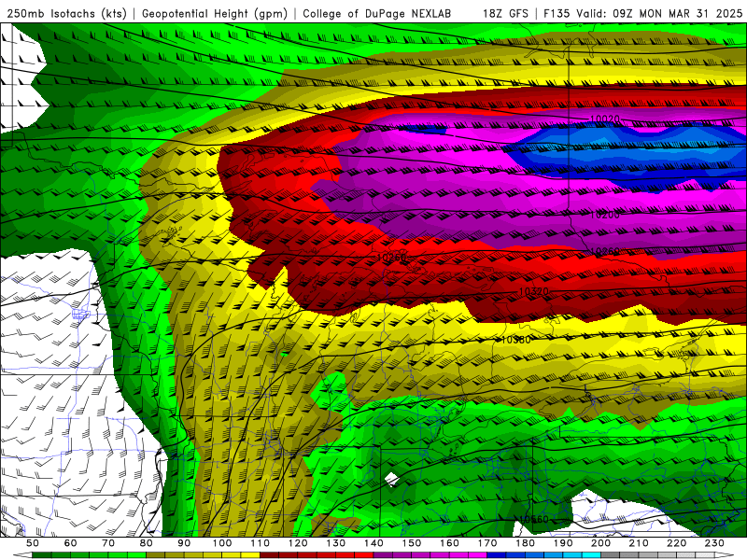Pick the lightest gray swatch below 230
Image resolution: width=747 pixels, height=560 pixels.
pyautogui.click(x=705, y=554)
